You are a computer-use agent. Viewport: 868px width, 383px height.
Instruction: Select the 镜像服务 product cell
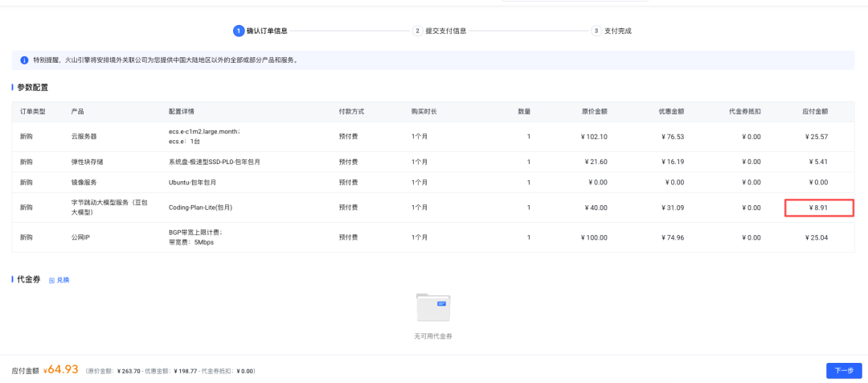point(84,183)
